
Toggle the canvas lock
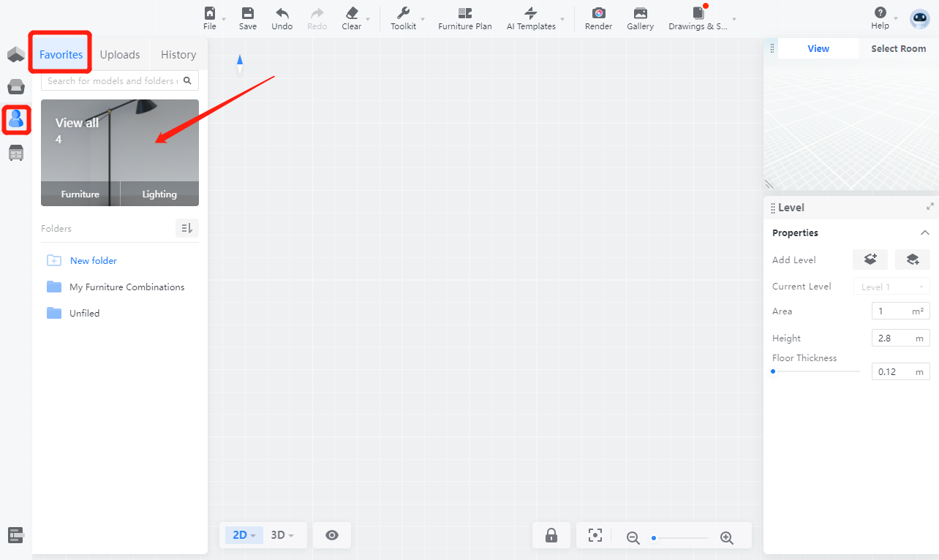(x=551, y=536)
